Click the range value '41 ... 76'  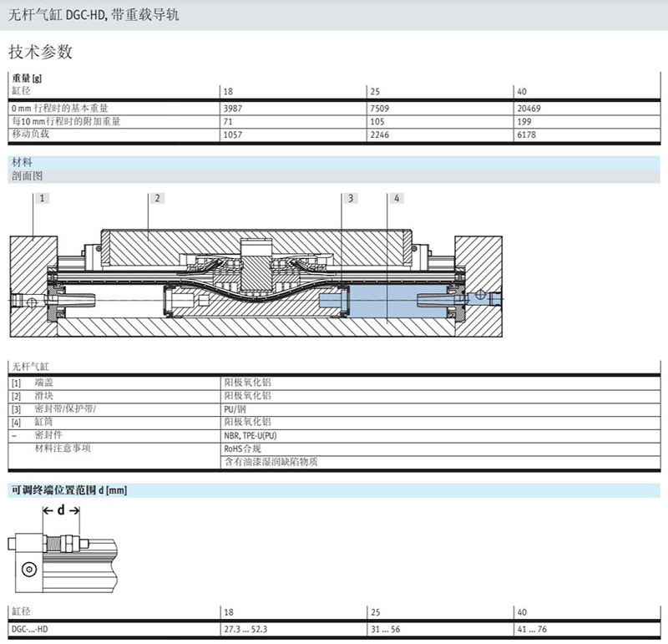click(532, 629)
